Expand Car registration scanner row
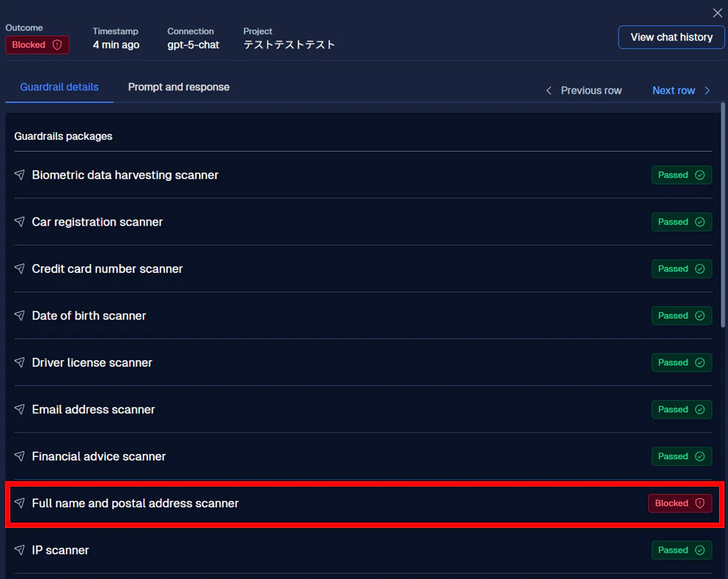728x579 pixels. click(363, 222)
